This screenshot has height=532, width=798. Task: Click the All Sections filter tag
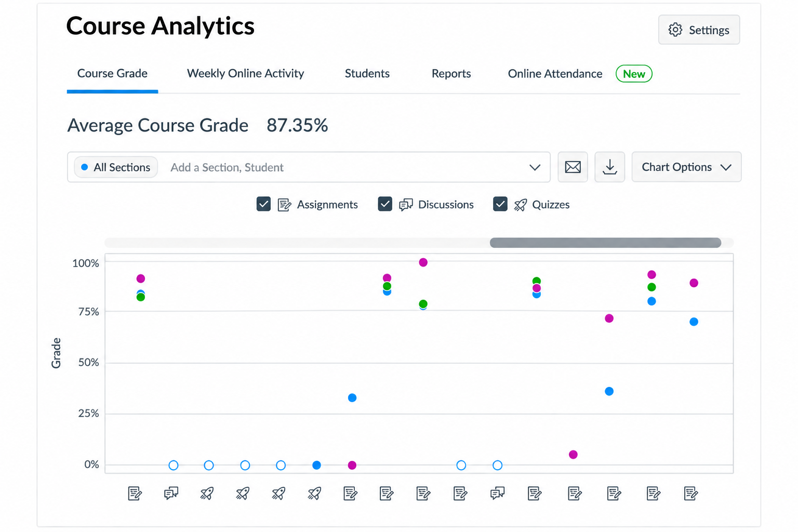(x=116, y=167)
